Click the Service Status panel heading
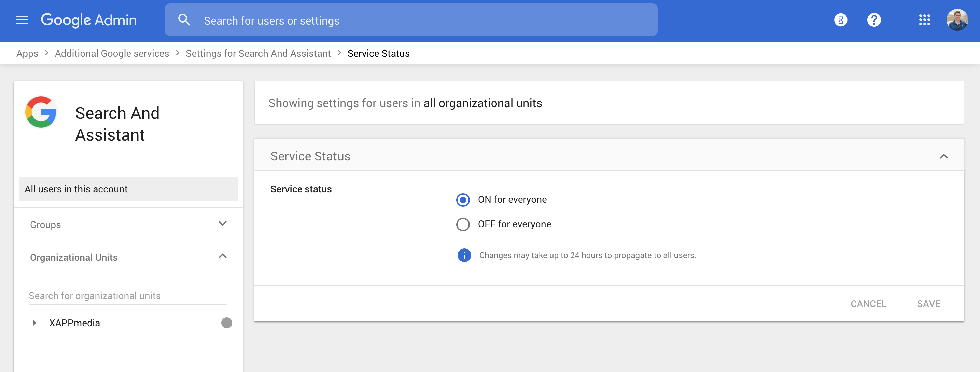This screenshot has height=372, width=980. click(310, 156)
